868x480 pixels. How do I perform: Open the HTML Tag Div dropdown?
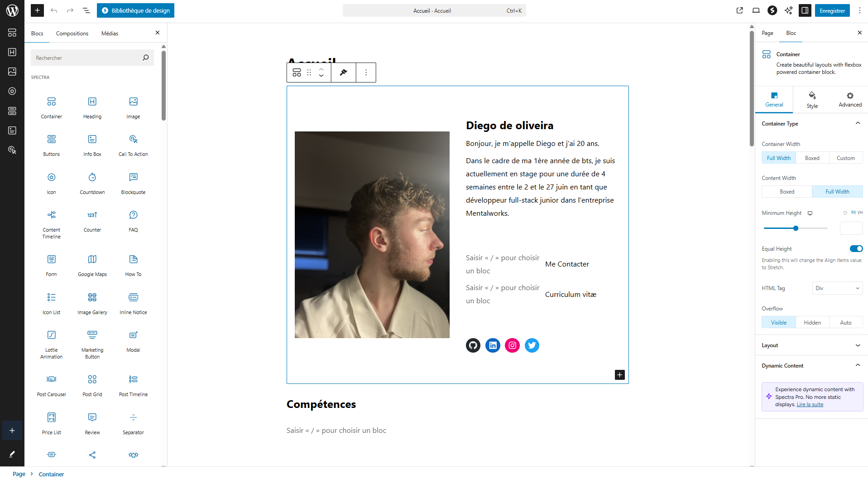837,288
